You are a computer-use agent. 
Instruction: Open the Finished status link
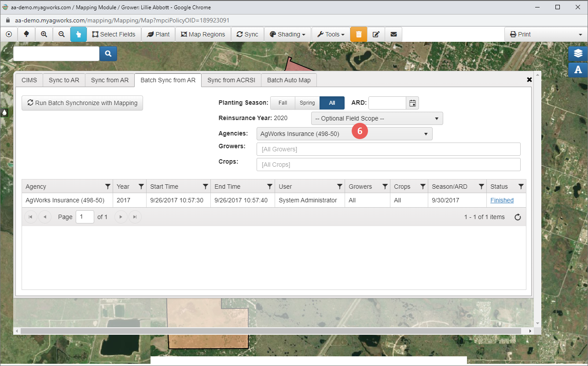point(502,200)
